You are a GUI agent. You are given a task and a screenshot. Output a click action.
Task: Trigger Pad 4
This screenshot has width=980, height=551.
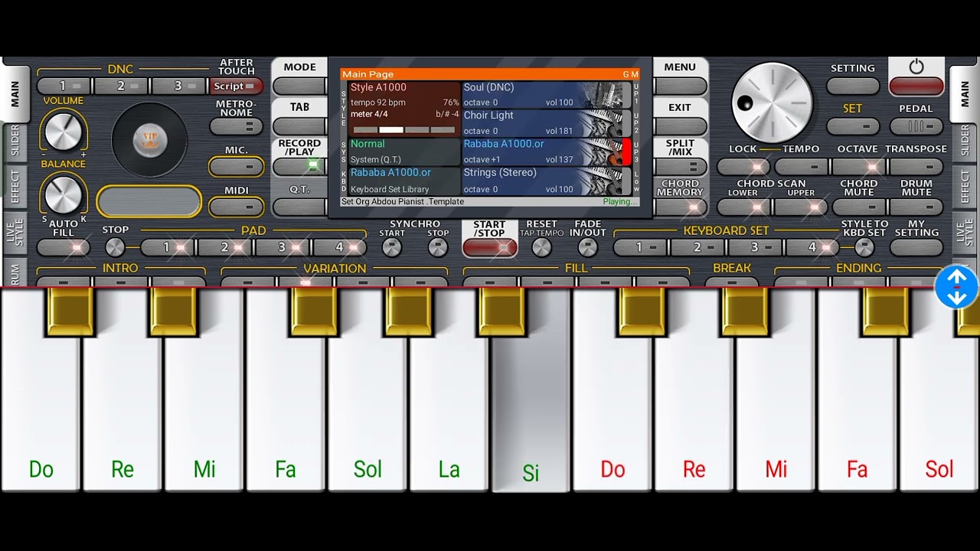pos(341,247)
